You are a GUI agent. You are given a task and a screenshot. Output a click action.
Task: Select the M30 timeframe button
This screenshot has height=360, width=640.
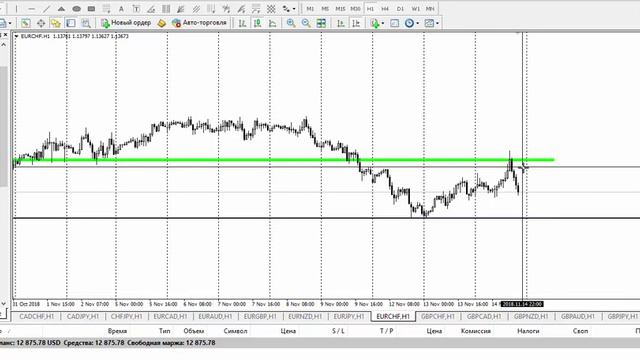(x=356, y=9)
